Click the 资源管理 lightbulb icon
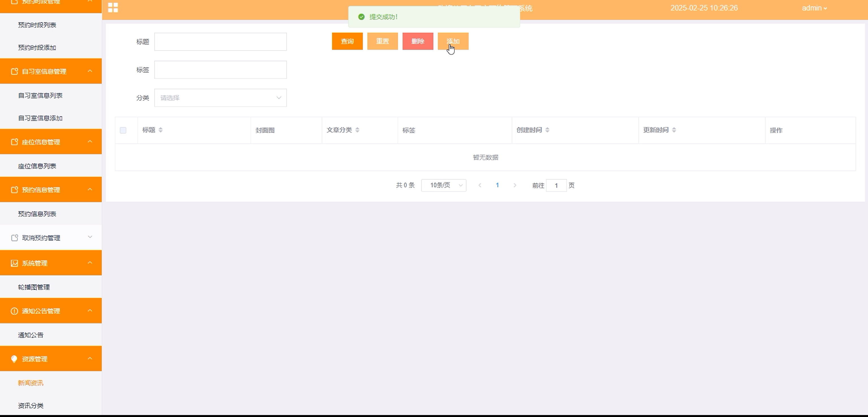Image resolution: width=868 pixels, height=417 pixels. pos(14,359)
